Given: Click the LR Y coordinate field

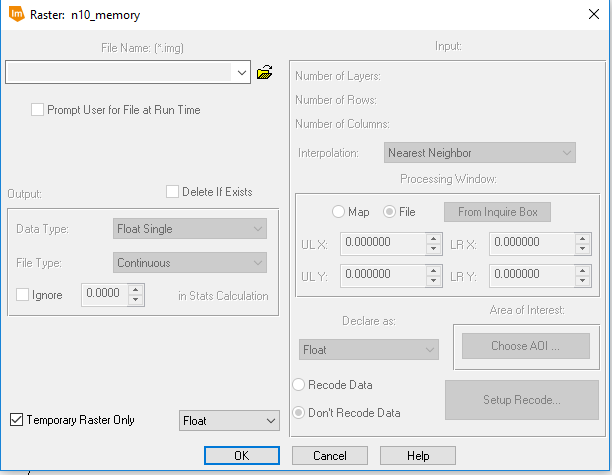Looking at the screenshot, I should point(532,276).
